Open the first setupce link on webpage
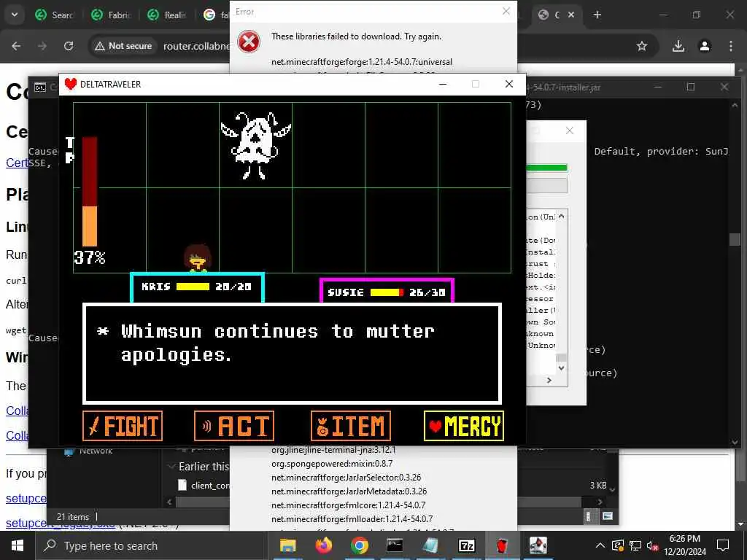 point(26,498)
